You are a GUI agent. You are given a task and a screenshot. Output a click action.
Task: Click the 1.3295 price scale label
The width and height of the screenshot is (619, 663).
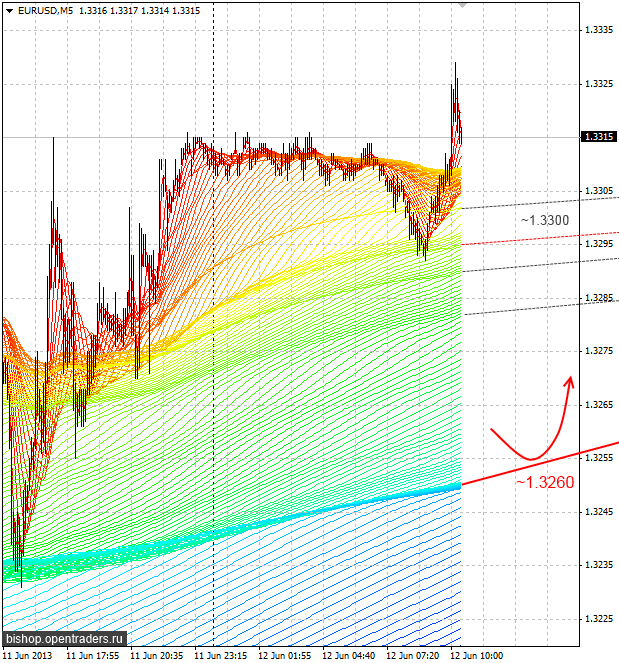pyautogui.click(x=599, y=244)
